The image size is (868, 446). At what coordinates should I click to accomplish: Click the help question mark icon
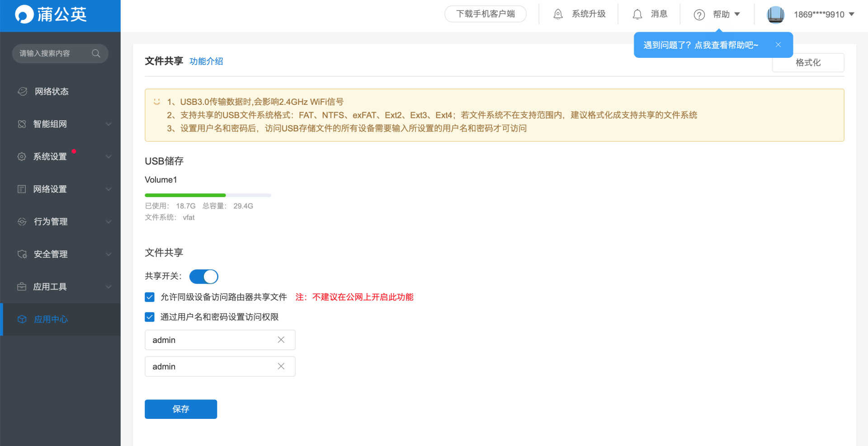(699, 15)
